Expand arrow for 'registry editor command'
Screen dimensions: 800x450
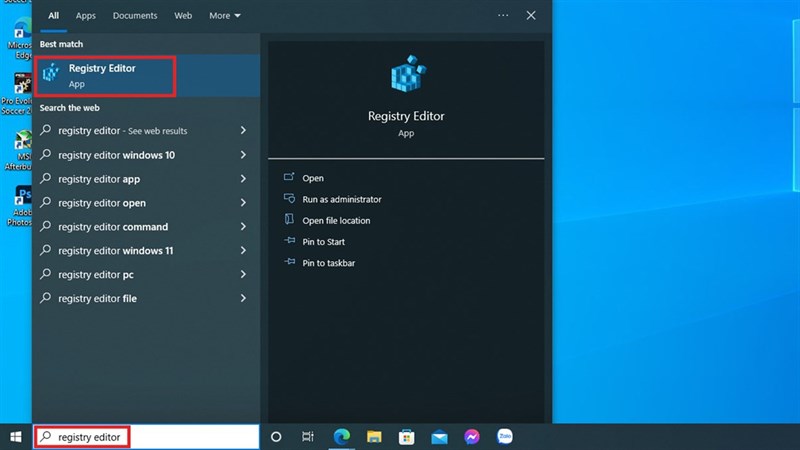243,227
